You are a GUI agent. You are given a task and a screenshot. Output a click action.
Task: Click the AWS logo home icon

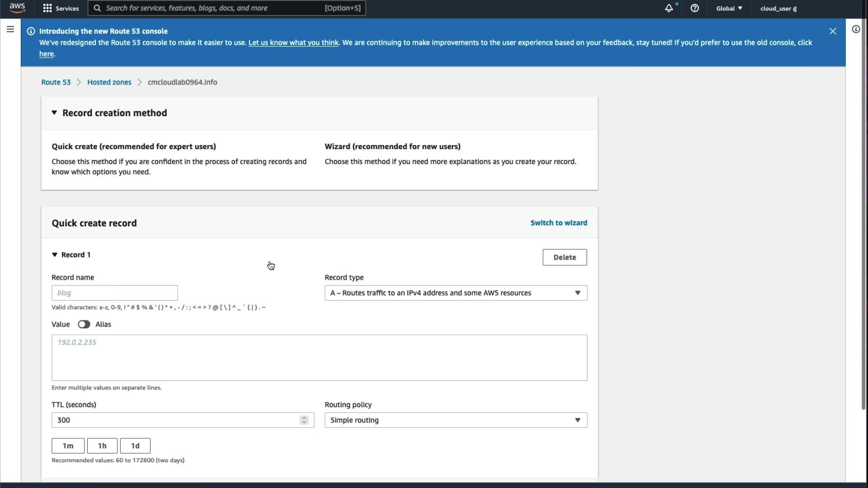[17, 8]
